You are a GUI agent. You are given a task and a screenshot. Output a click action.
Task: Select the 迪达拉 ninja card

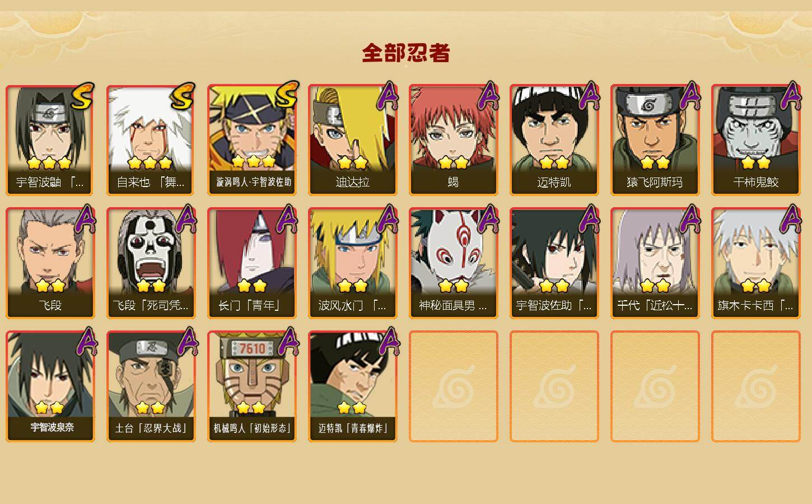point(353,140)
